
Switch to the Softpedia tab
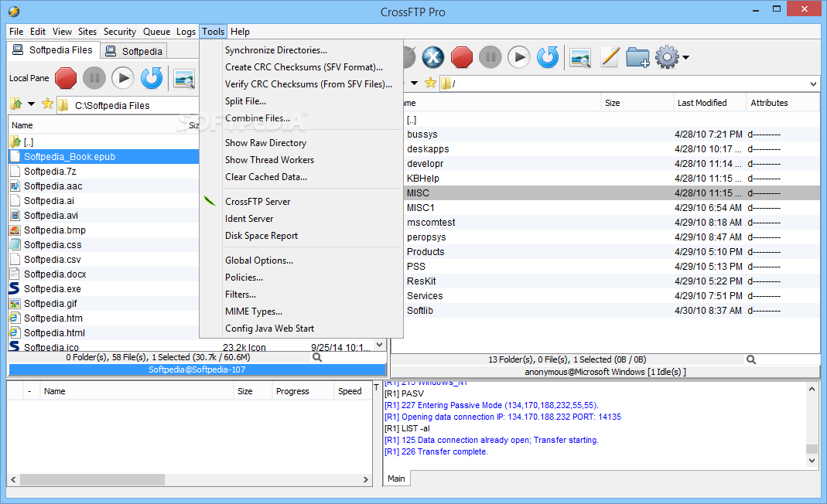pos(134,51)
